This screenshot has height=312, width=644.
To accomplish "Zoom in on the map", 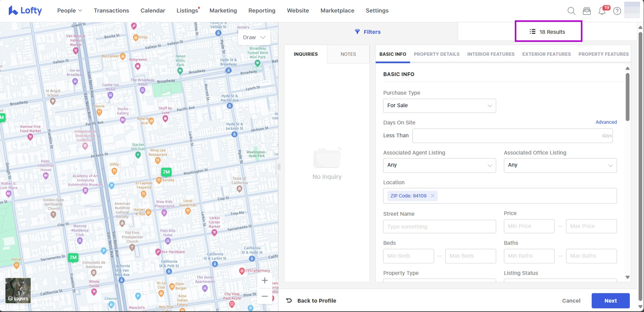I will pos(265,280).
